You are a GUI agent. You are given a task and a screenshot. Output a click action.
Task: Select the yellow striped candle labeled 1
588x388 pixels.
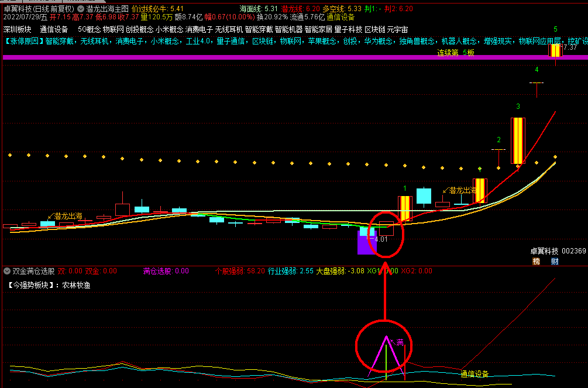tap(405, 209)
